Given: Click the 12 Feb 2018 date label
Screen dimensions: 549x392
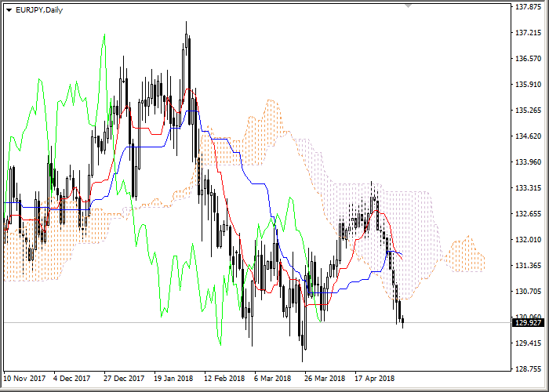Looking at the screenshot, I should click(224, 379).
